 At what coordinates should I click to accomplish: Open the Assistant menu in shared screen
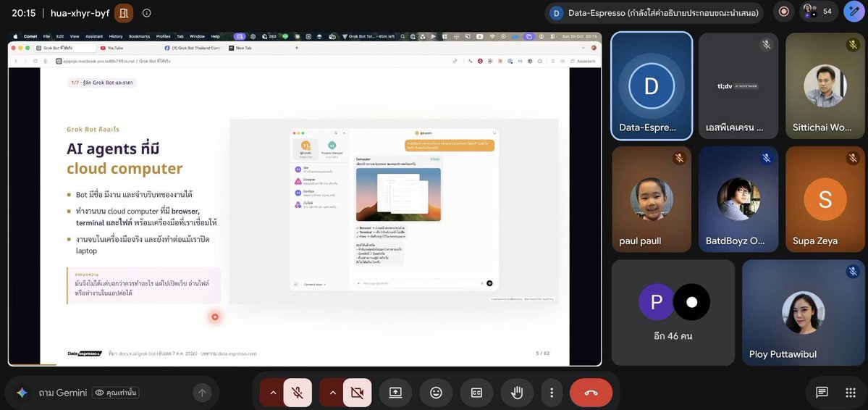[x=94, y=36]
